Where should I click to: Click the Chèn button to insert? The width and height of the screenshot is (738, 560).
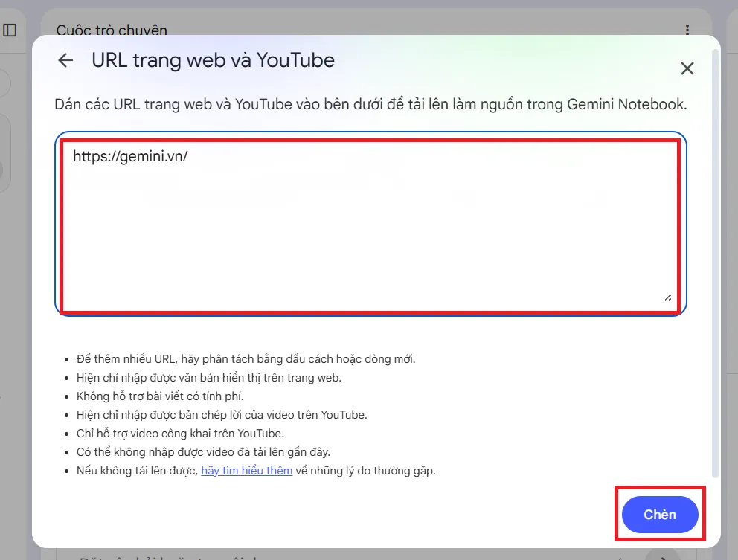coord(660,515)
